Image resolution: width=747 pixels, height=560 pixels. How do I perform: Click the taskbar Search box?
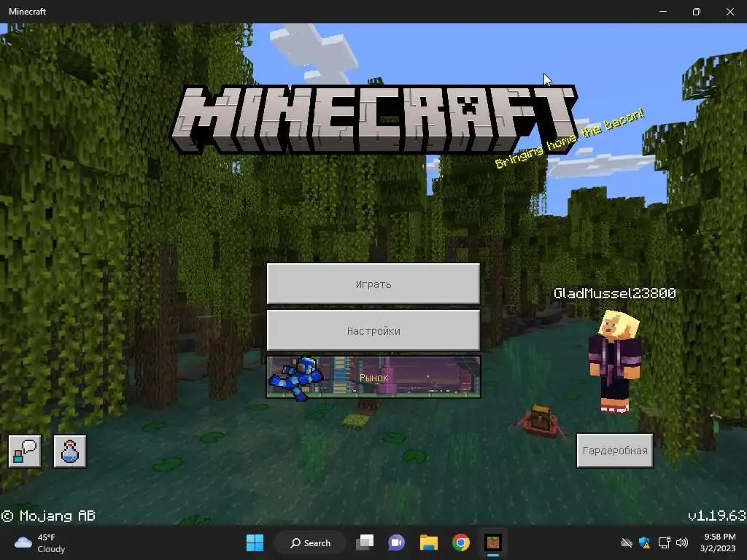point(310,542)
